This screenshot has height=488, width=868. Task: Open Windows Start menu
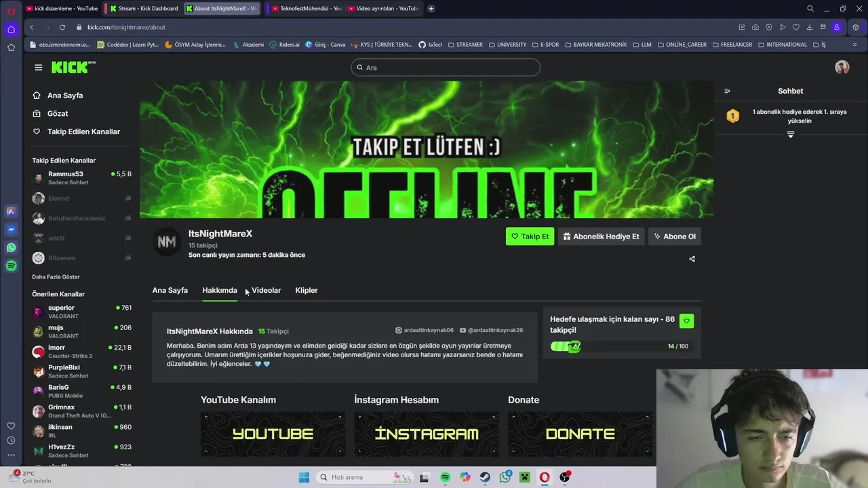click(303, 477)
